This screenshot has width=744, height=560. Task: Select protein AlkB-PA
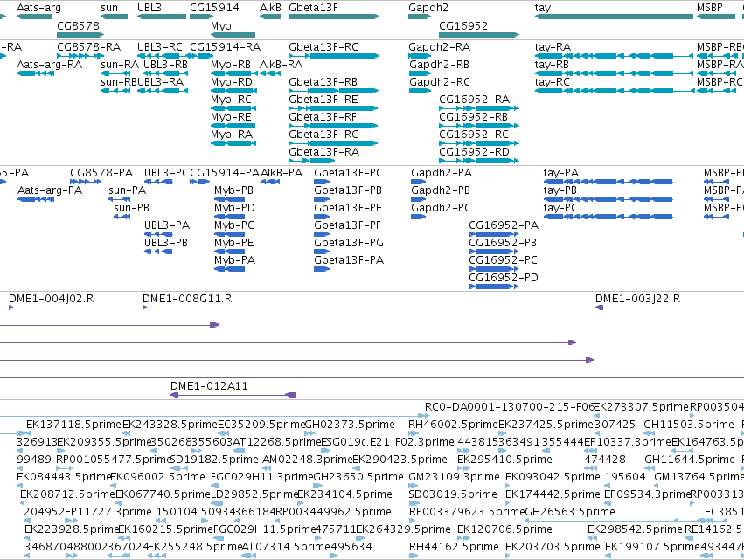click(282, 173)
